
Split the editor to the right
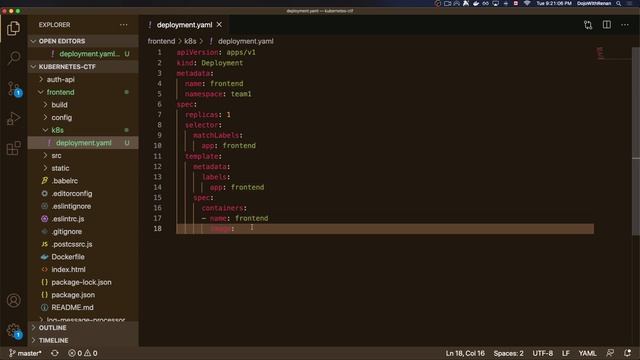pos(607,25)
